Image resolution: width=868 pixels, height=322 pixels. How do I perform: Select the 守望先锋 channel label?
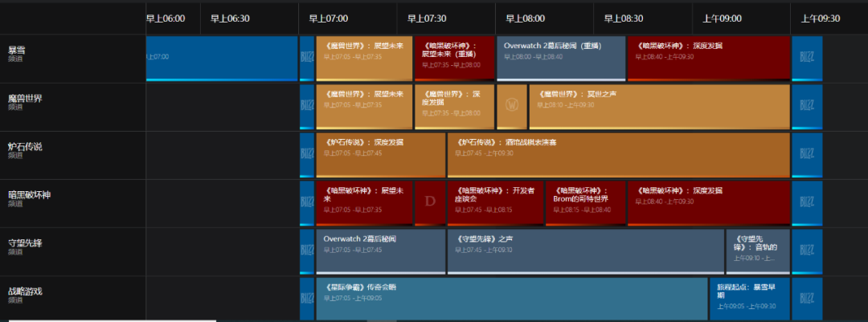26,243
